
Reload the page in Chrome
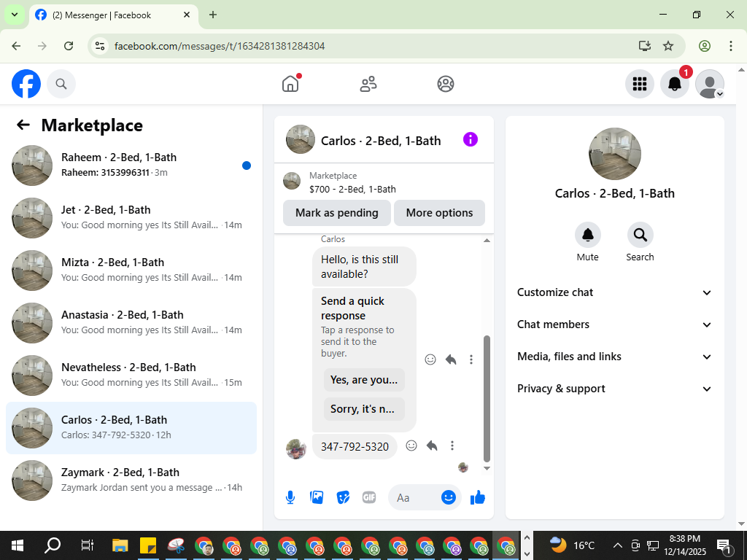pos(69,46)
